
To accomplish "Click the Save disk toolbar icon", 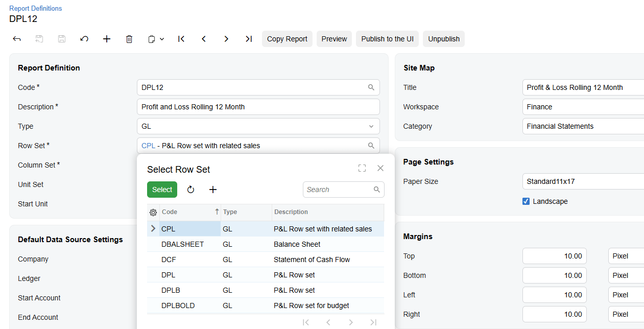I will click(x=62, y=39).
